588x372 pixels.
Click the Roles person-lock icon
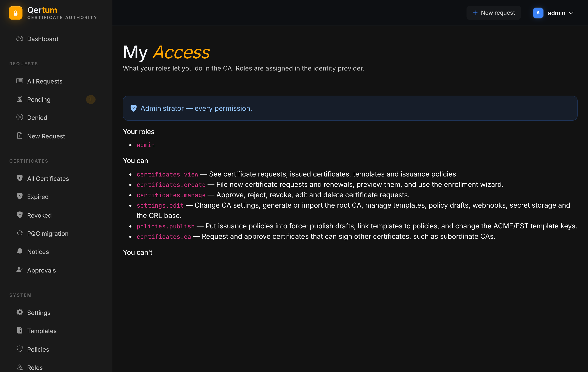pyautogui.click(x=19, y=367)
